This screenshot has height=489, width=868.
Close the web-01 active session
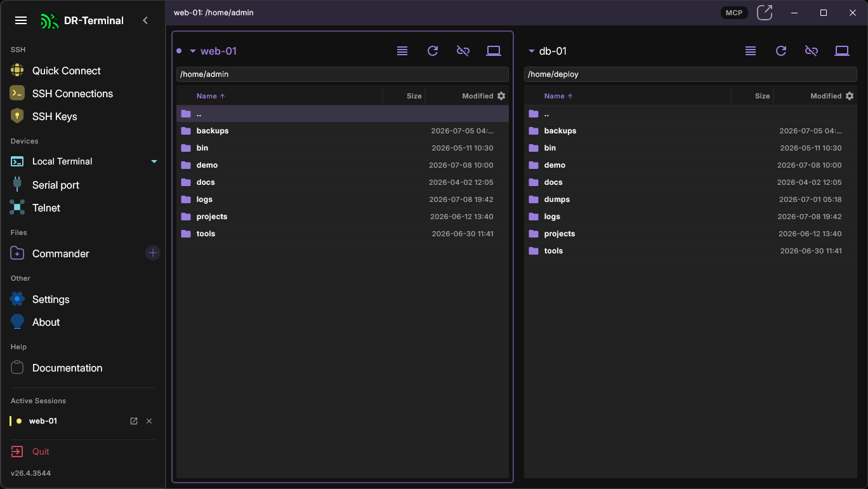149,421
